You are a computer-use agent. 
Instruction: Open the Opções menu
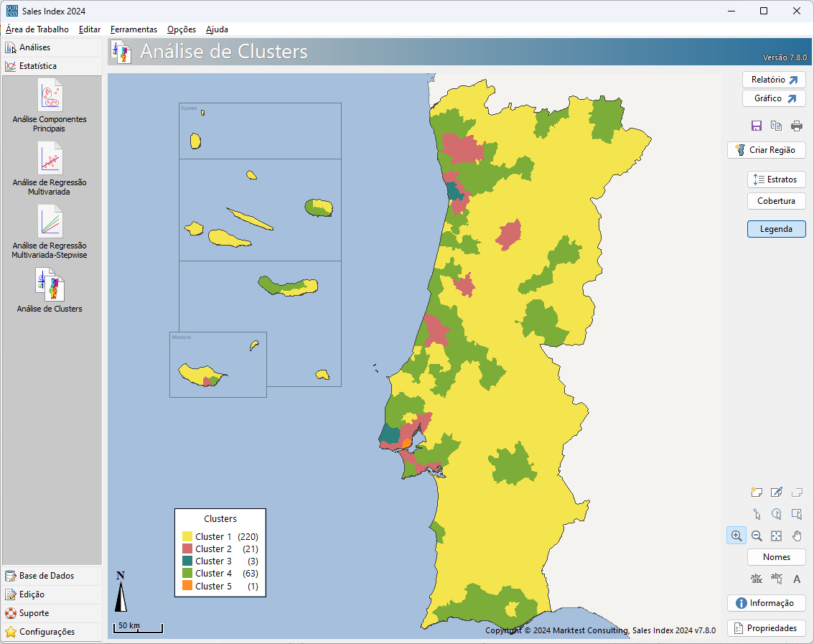point(182,29)
